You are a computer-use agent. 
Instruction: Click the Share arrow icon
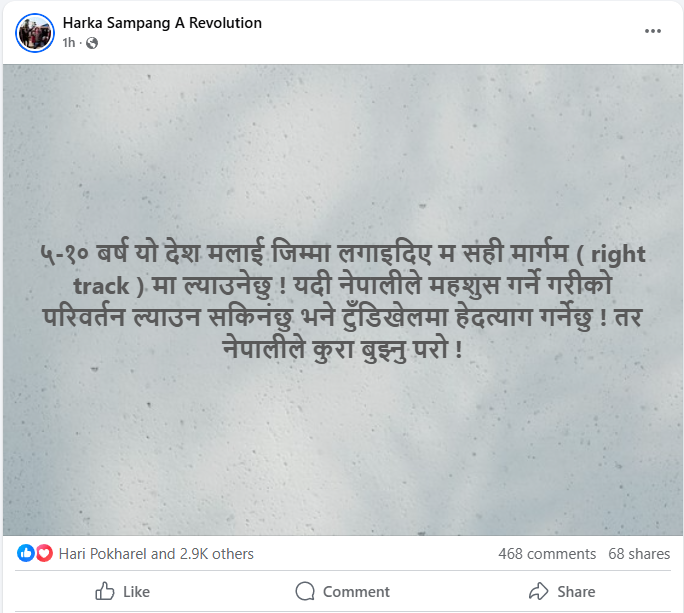[x=538, y=592]
